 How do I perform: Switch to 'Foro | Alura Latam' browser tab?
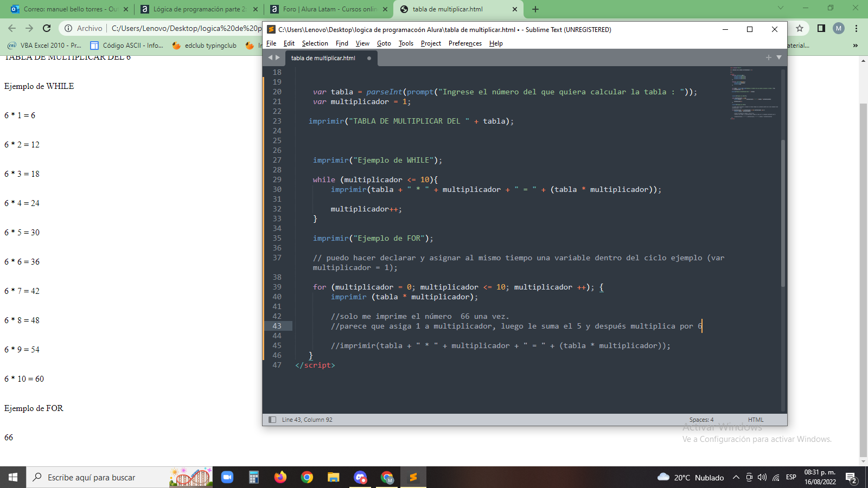point(329,9)
